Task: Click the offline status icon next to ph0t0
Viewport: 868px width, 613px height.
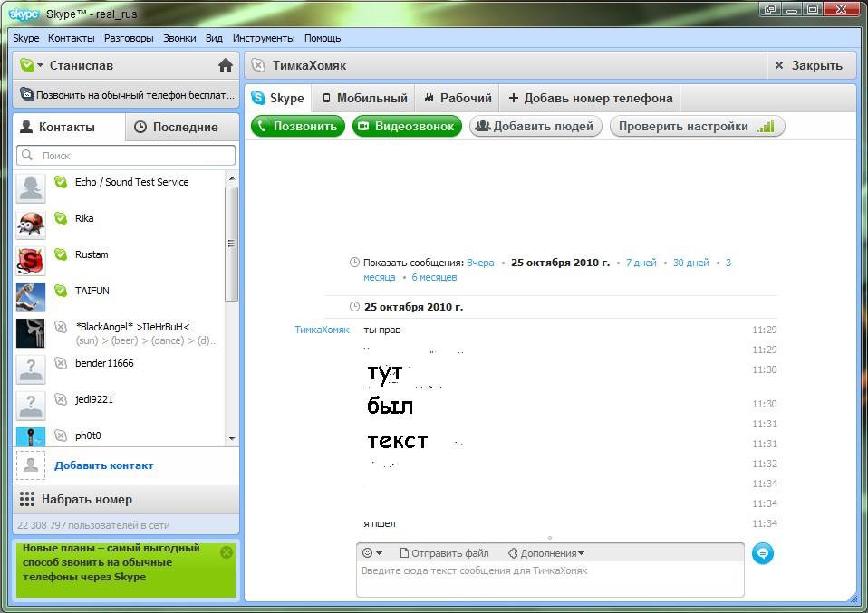Action: (x=61, y=436)
